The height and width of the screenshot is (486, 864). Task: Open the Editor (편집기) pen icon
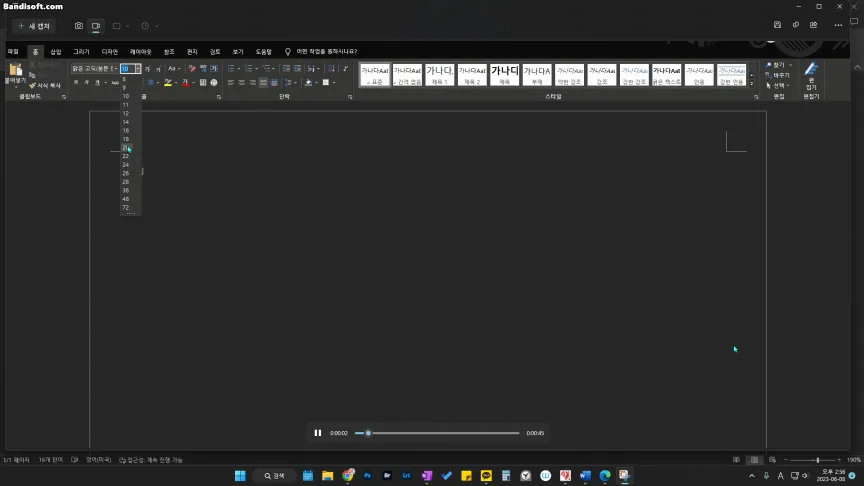(811, 69)
